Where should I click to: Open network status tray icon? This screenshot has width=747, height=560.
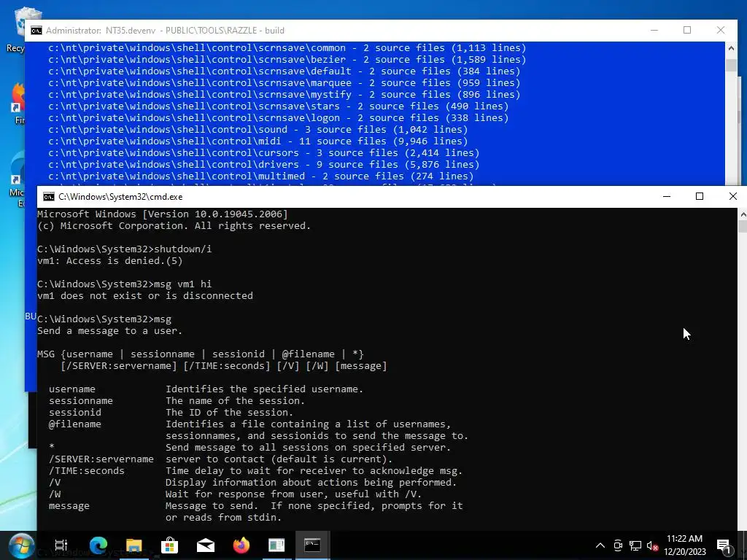[x=635, y=545]
